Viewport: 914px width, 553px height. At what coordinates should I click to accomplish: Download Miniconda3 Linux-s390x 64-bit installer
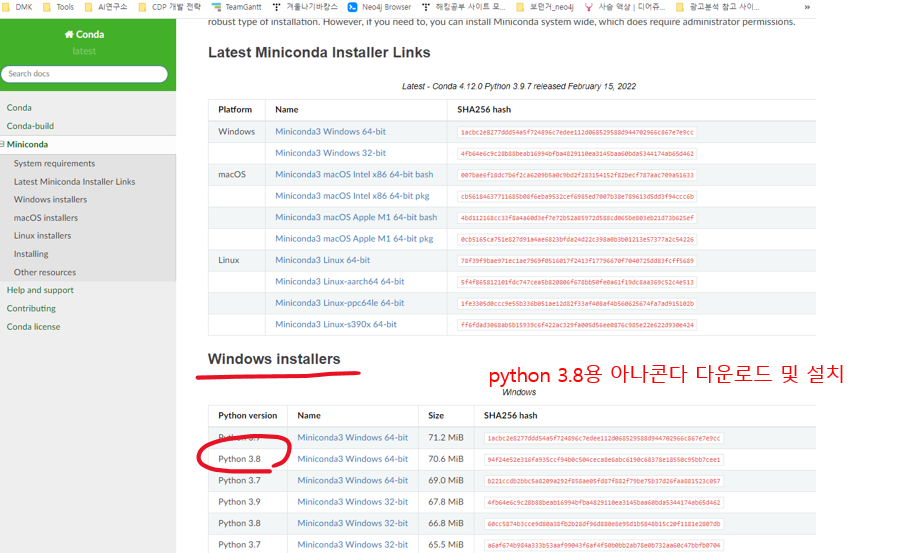coord(336,325)
